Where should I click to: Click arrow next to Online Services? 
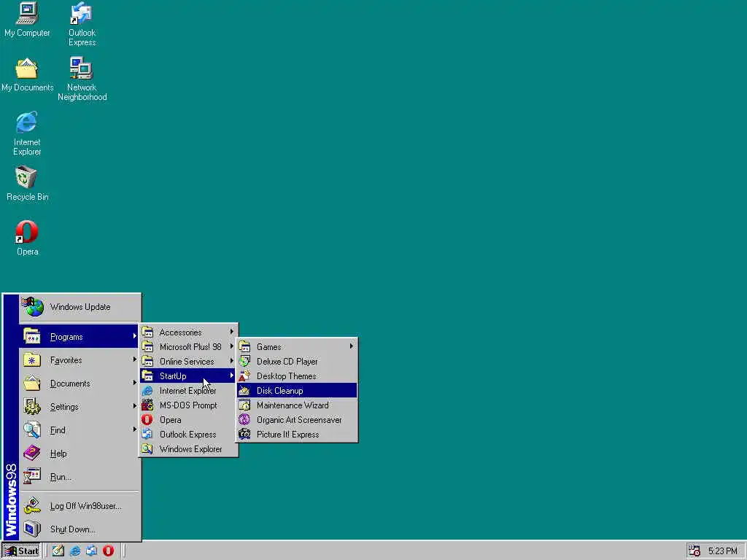tap(231, 361)
